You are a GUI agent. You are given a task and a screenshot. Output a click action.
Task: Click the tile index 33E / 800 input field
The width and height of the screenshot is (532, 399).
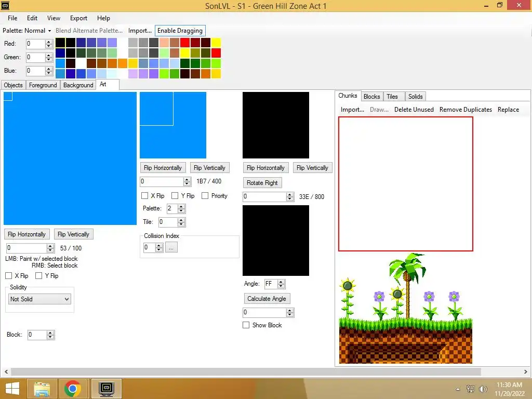(x=264, y=196)
